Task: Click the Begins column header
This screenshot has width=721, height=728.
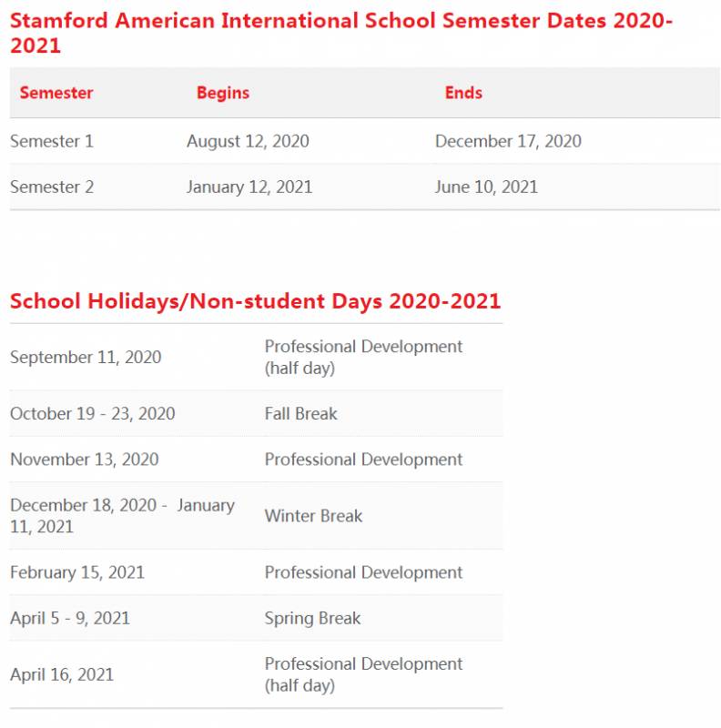Action: (223, 93)
